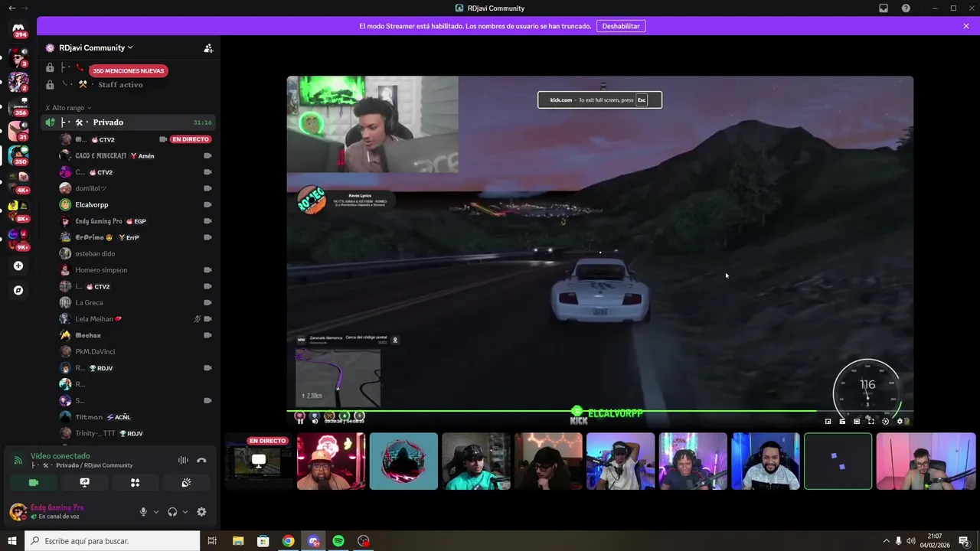
Task: Click the invite people icon beside server name
Action: 208,47
